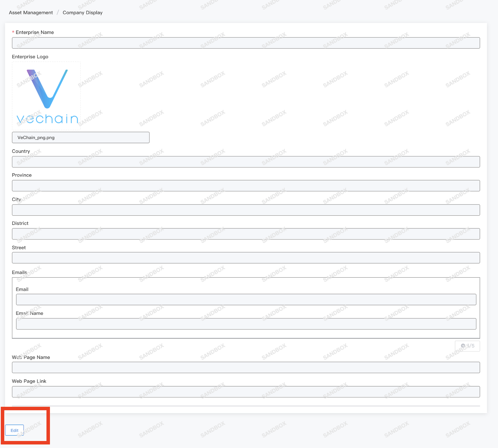498x448 pixels.
Task: Focus the Web Page Name field
Action: [246, 367]
